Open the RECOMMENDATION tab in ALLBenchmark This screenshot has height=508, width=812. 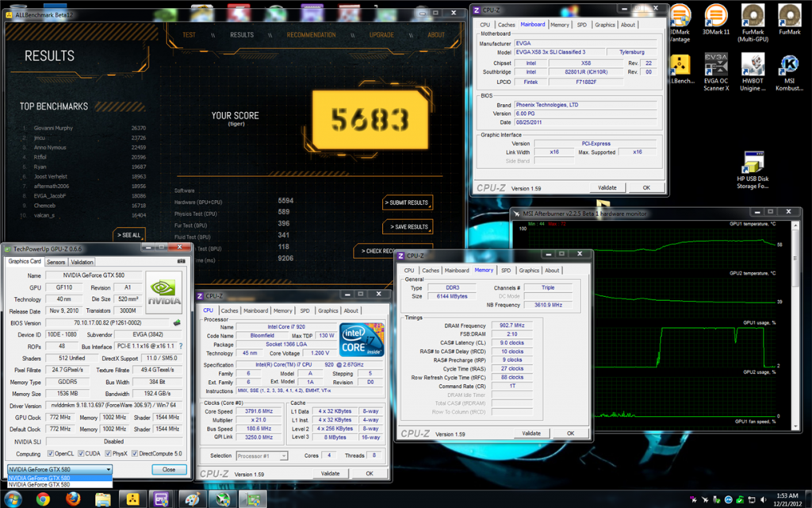[311, 35]
